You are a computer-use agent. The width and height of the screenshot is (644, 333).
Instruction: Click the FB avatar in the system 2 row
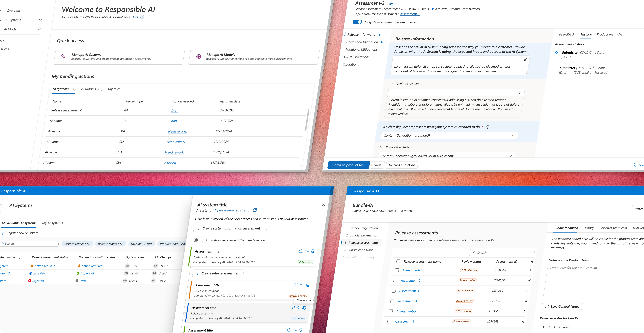[154, 273]
